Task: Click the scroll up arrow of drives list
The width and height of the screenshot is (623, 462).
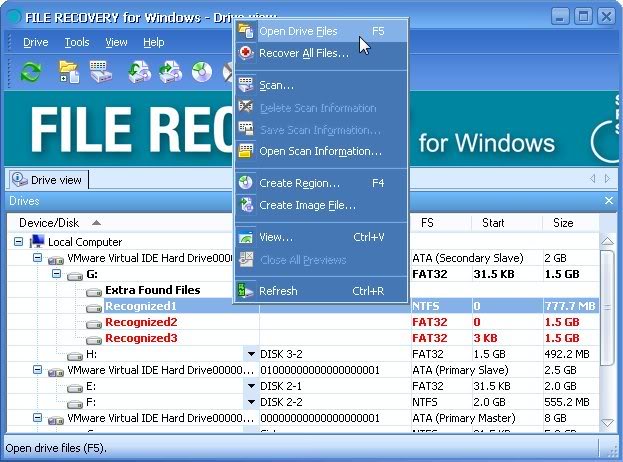Action: (607, 241)
